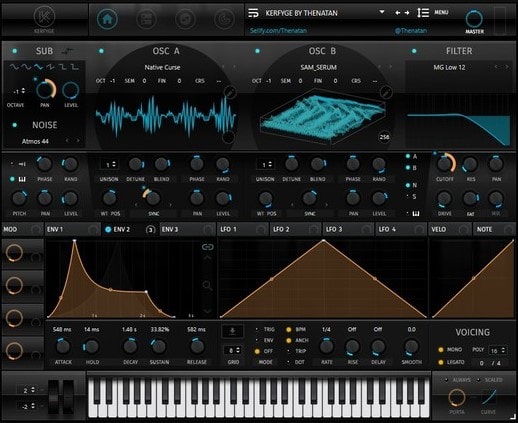
Task: Open the preset name dropdown arrow
Action: point(382,12)
